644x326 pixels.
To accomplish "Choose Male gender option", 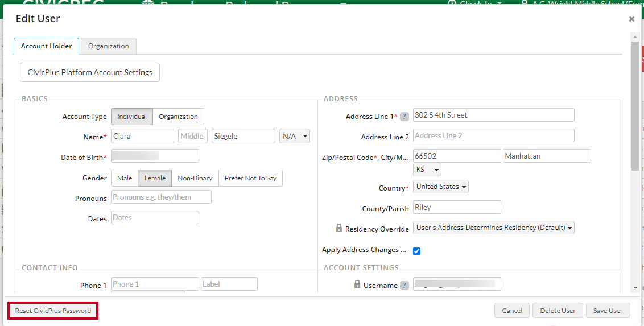I will pos(125,178).
